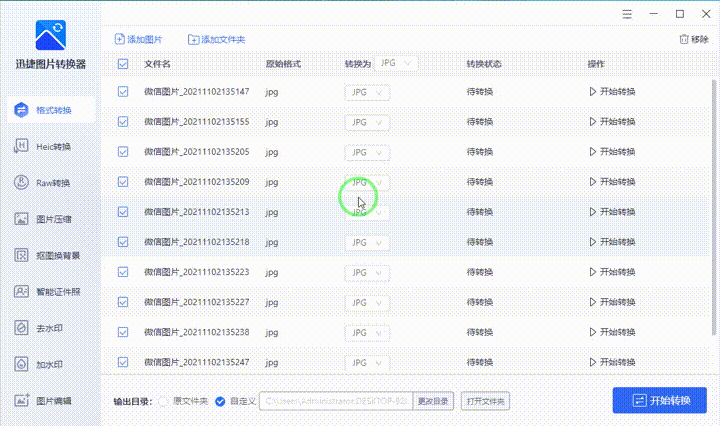Screen dimensions: 720x426
Task: Uncheck file 微信图片_20211102135147
Action: (123, 91)
